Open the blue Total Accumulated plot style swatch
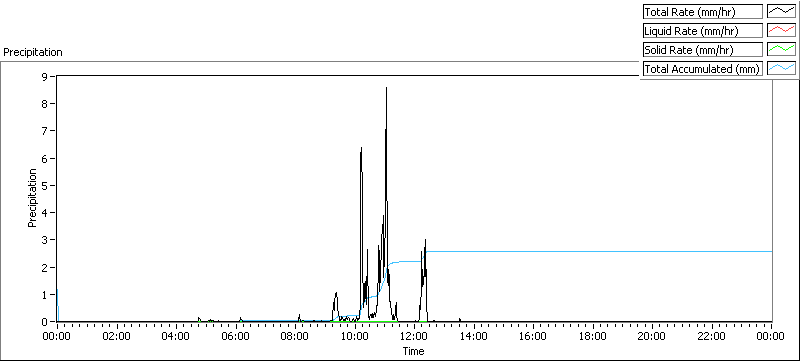 tap(781, 69)
